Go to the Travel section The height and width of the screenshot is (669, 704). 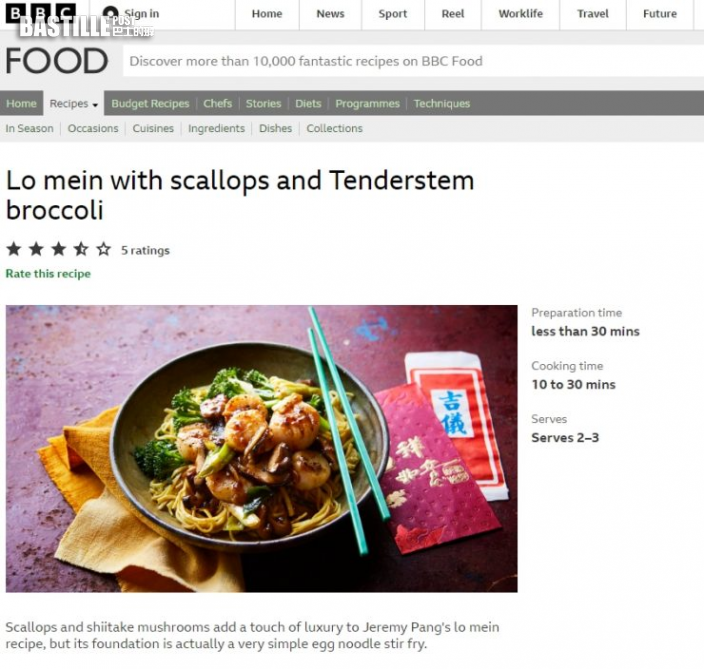click(x=593, y=14)
